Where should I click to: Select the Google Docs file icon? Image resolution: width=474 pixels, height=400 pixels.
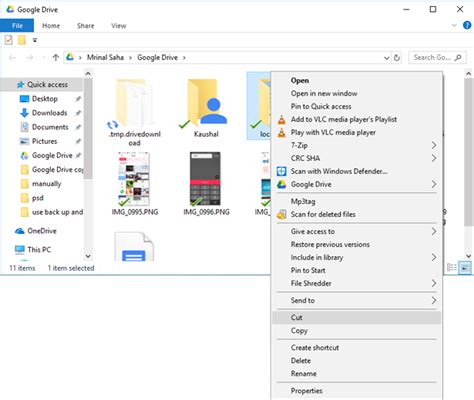tap(134, 247)
